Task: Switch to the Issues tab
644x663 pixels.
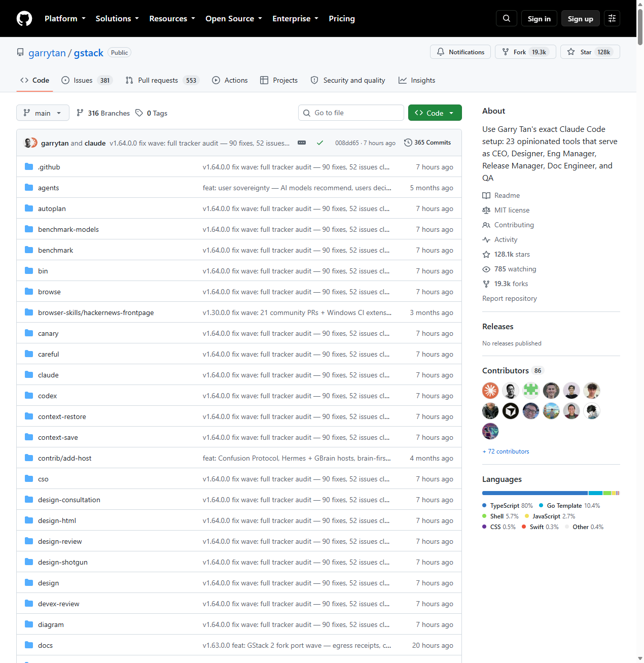Action: point(86,80)
